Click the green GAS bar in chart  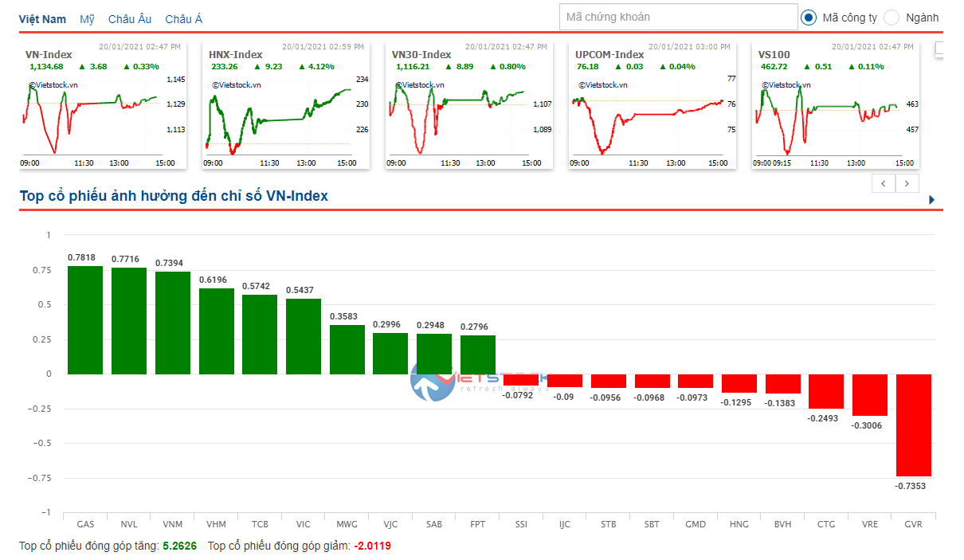point(85,319)
